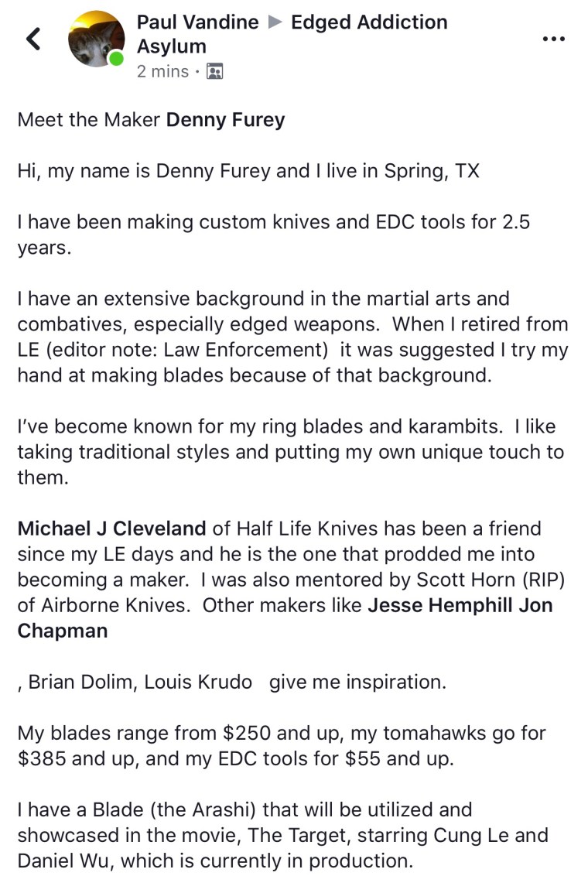
Task: Open tagged profile Denny Furey in bold
Action: (x=226, y=120)
